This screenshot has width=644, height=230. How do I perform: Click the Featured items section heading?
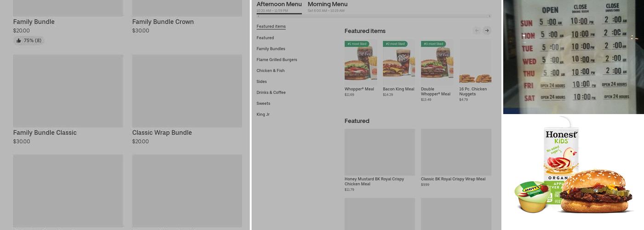point(365,31)
